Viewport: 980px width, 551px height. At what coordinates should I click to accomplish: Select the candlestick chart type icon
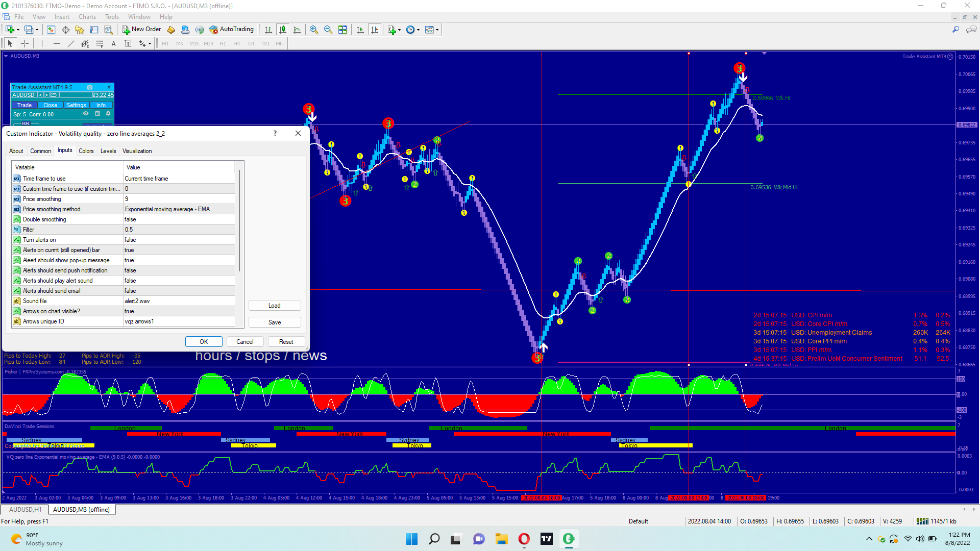[283, 30]
